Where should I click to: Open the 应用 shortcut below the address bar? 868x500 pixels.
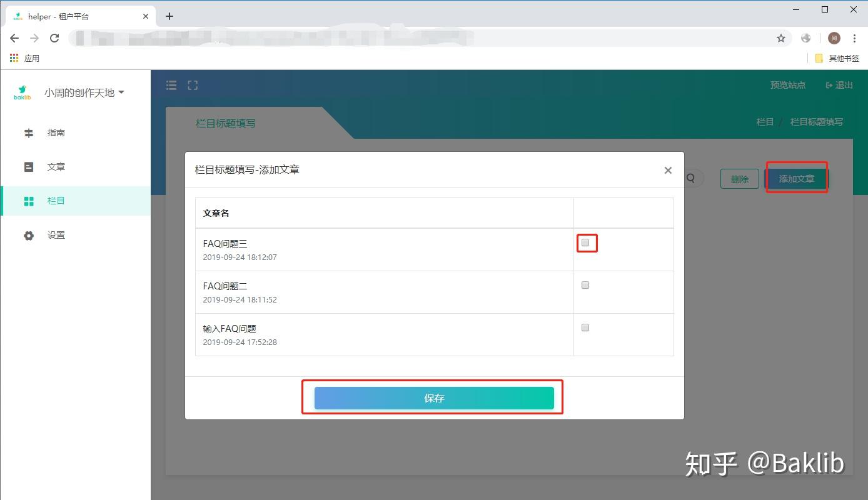click(25, 58)
